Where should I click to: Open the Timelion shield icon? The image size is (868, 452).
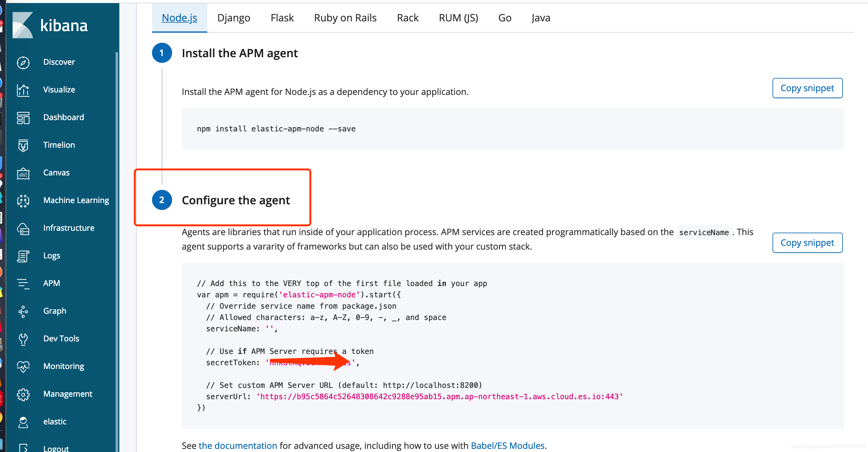(23, 146)
